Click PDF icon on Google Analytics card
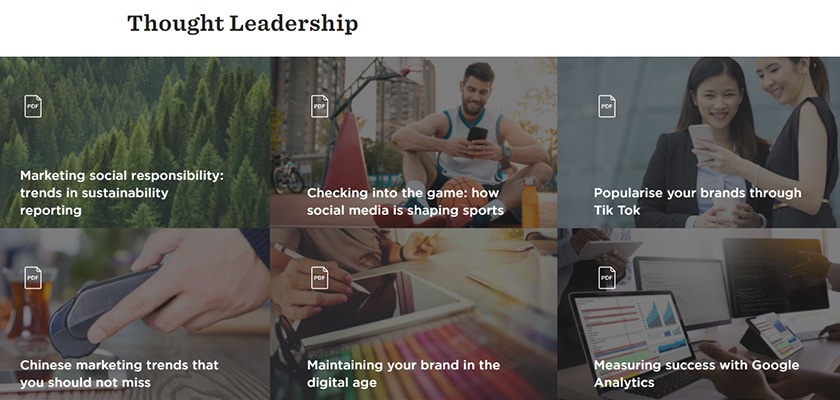840x400 pixels. click(x=607, y=277)
